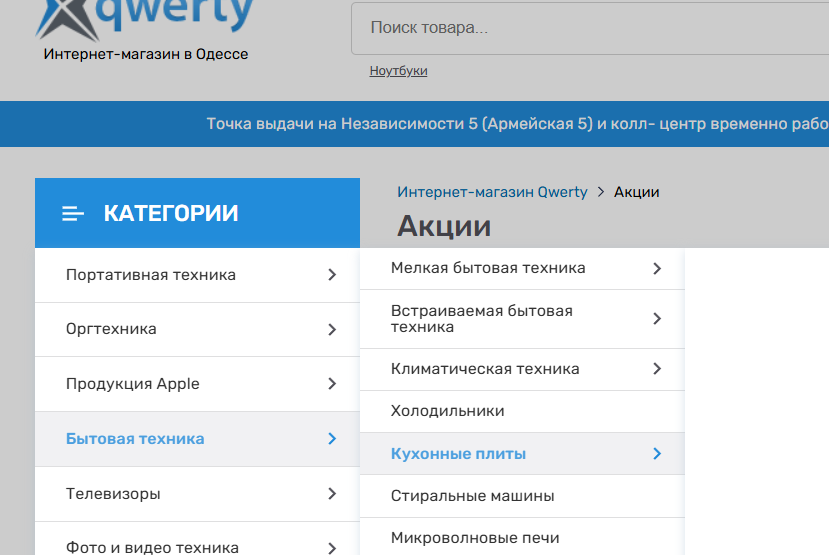
Task: Select Холодильники in the submenu
Action: click(x=447, y=411)
